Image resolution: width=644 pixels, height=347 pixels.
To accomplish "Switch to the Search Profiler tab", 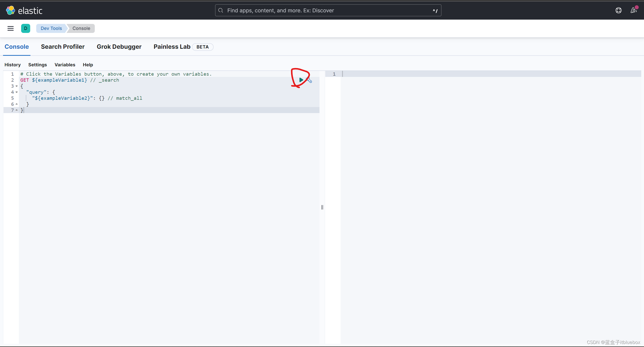I will (x=63, y=47).
